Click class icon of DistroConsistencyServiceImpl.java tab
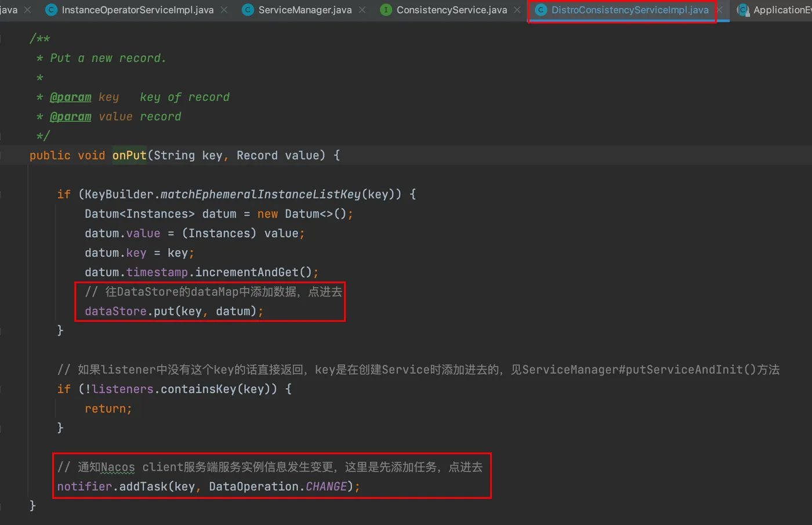 (x=541, y=10)
